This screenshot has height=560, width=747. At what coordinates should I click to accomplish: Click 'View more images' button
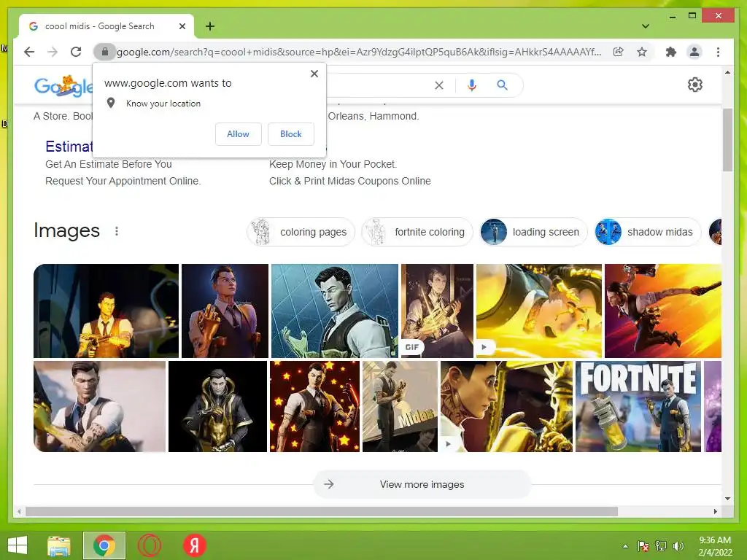[x=422, y=484]
